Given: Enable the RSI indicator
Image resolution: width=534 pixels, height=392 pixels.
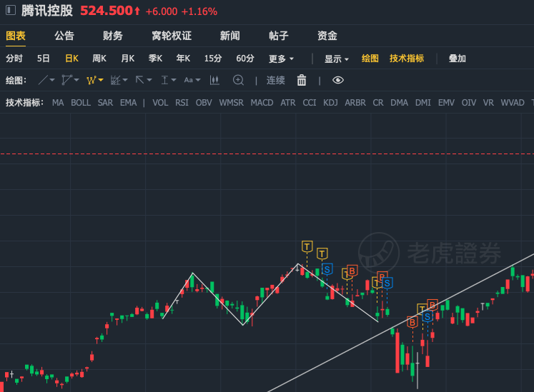Looking at the screenshot, I should click(x=182, y=102).
